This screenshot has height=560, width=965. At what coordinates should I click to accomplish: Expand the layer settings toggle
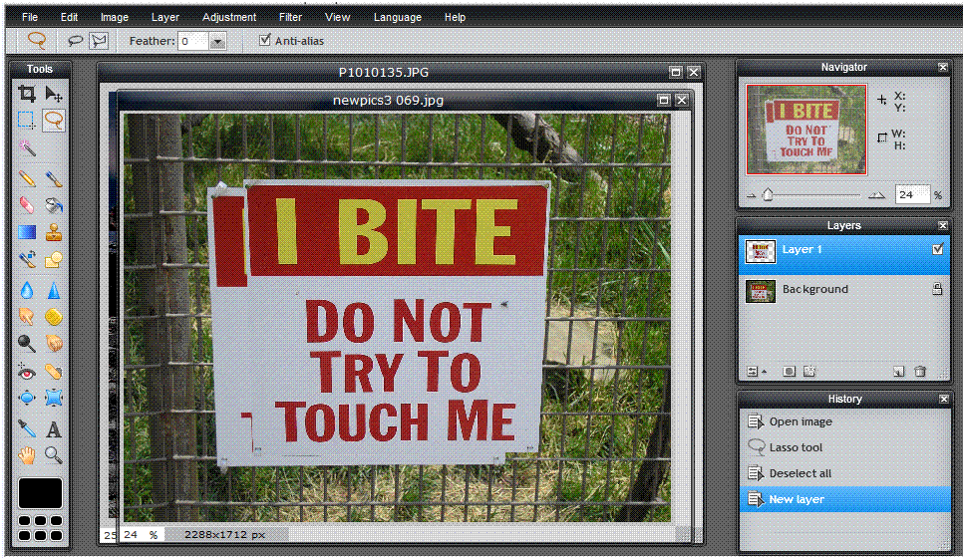[x=757, y=372]
